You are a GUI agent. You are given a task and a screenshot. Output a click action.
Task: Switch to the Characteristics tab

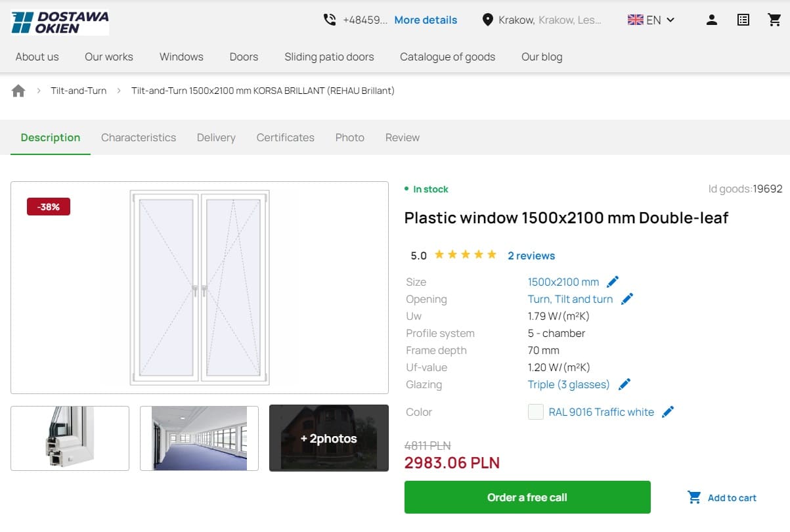click(139, 137)
